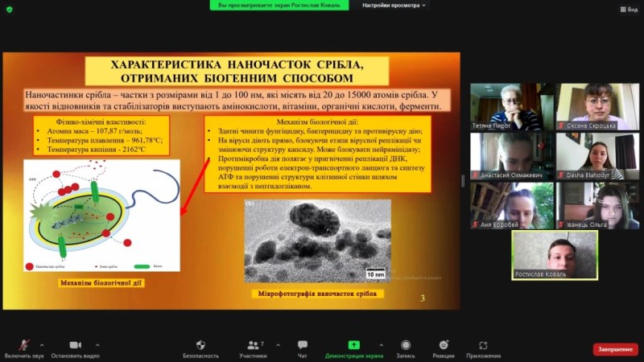This screenshot has height=362, width=644.
Task: Click the caption Мікрофотографія наночасток срібла
Action: [317, 294]
